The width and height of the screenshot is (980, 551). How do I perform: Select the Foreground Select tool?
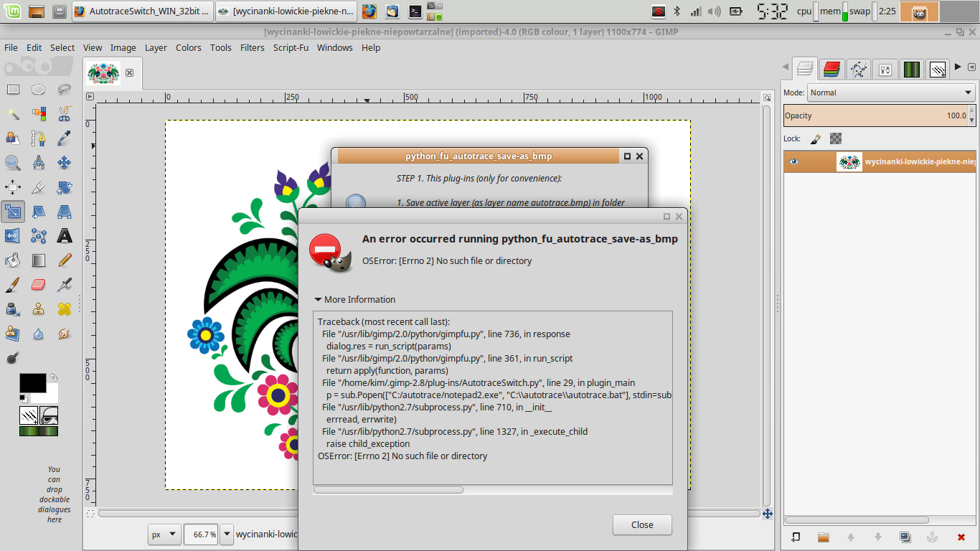point(13,138)
